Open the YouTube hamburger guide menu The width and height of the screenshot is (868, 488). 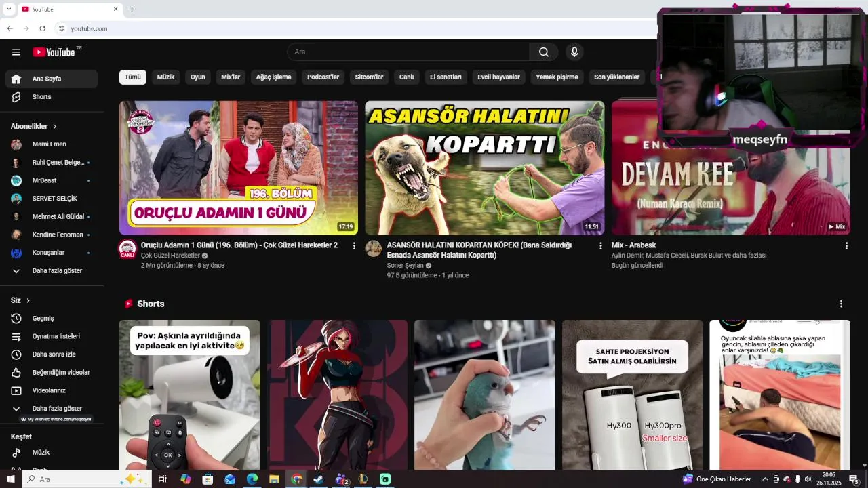point(16,52)
